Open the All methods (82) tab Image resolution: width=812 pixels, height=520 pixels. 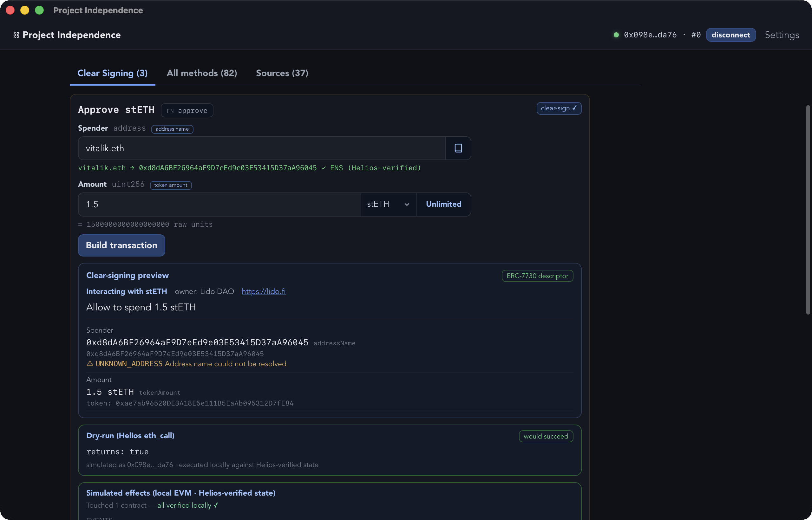202,73
